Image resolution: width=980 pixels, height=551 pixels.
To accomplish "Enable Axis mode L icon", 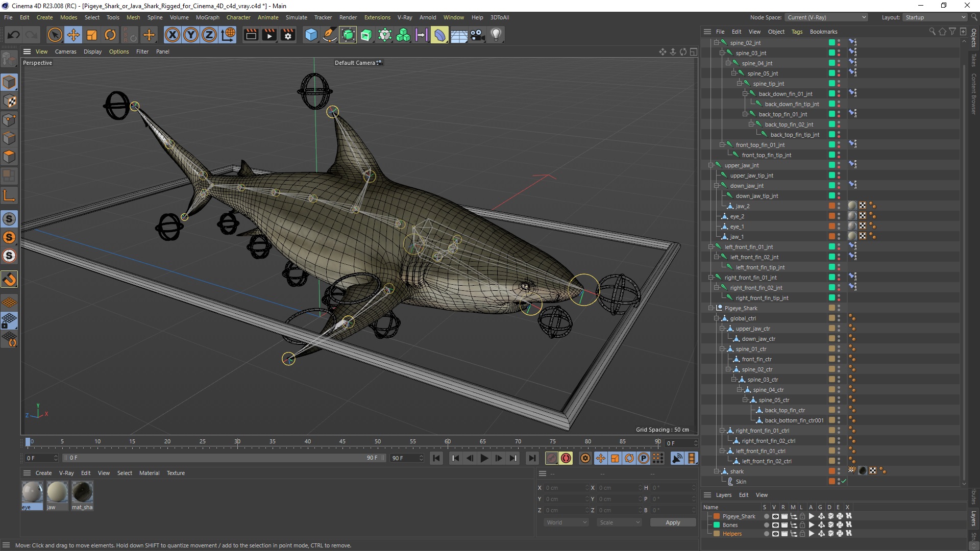I will (x=9, y=195).
